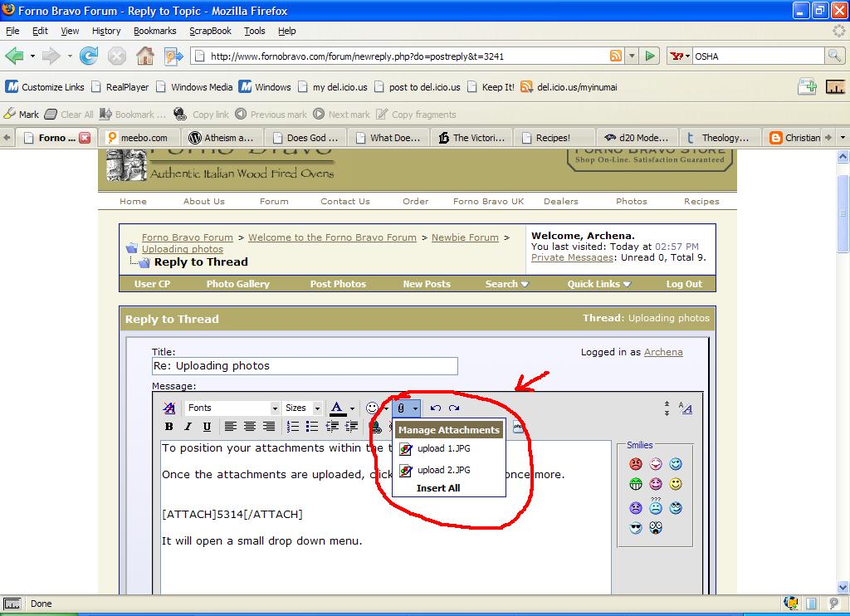
Task: Click Insert All in attachments menu
Action: [x=437, y=488]
